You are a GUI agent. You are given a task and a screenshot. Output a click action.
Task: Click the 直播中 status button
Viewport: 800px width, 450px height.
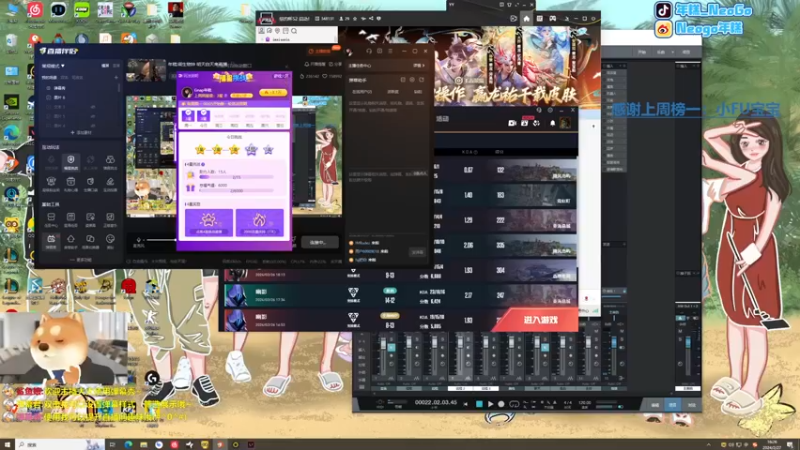click(x=319, y=242)
